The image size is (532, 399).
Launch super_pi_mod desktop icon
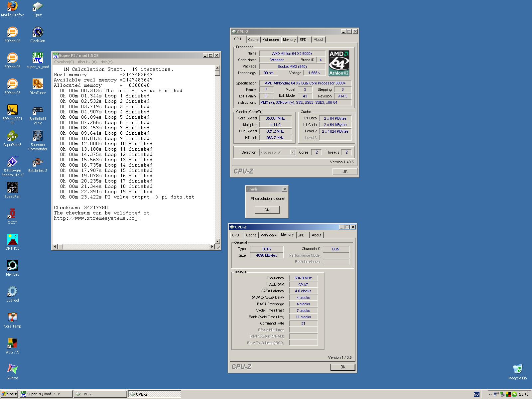point(38,61)
